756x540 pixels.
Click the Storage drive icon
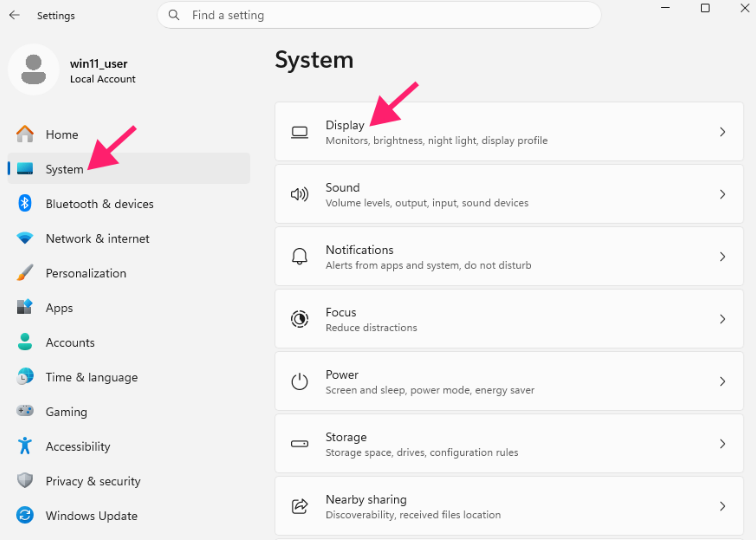[x=299, y=444]
